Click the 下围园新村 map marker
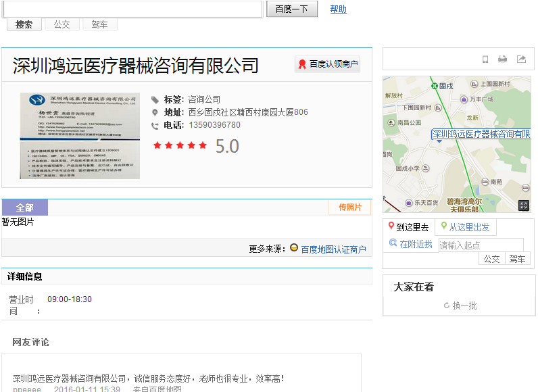Image resolution: width=538 pixels, height=392 pixels. coord(438,107)
